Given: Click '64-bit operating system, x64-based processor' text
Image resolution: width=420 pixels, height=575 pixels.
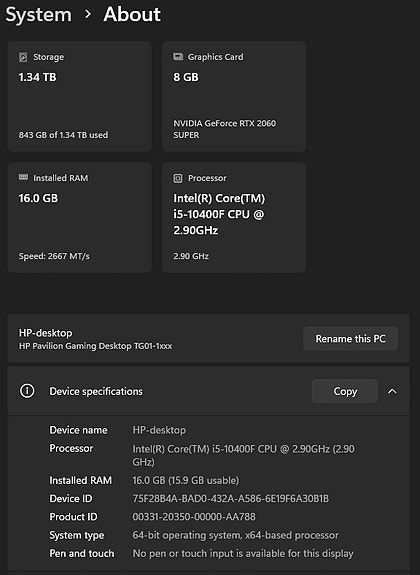Looking at the screenshot, I should 235,535.
